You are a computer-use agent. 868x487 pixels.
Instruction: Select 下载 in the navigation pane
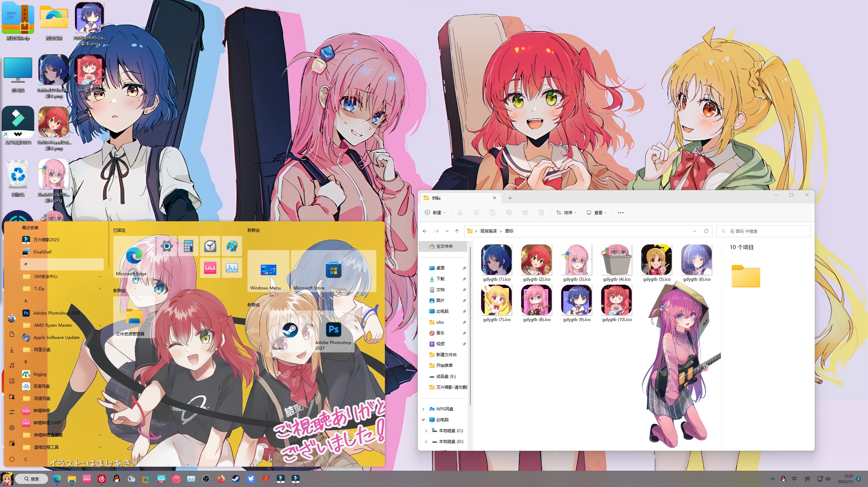point(440,279)
